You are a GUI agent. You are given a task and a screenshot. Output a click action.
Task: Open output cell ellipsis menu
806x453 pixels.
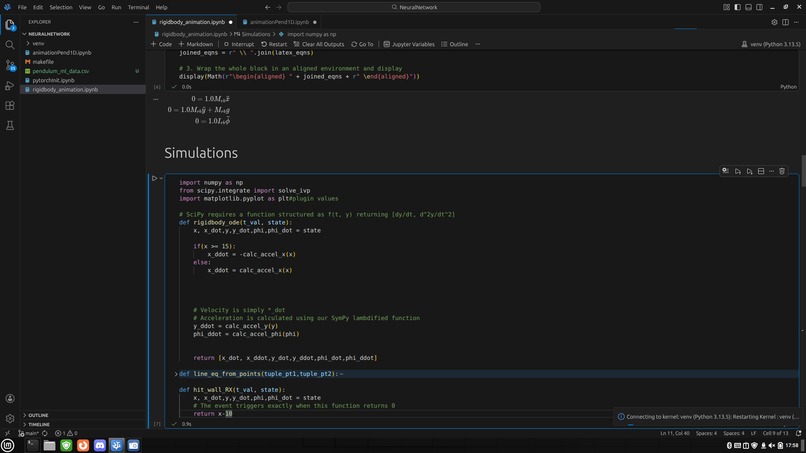156,99
